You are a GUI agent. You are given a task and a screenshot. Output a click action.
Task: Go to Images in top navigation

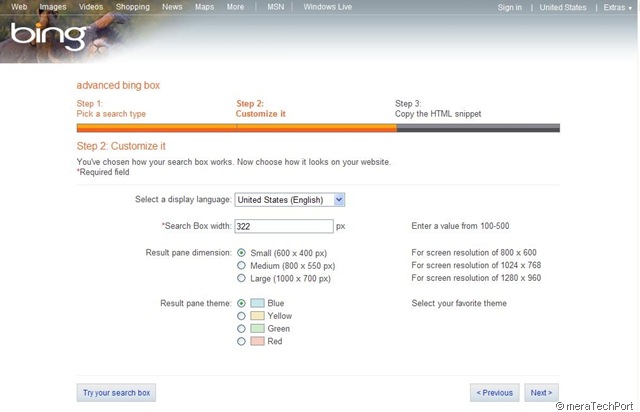click(53, 7)
